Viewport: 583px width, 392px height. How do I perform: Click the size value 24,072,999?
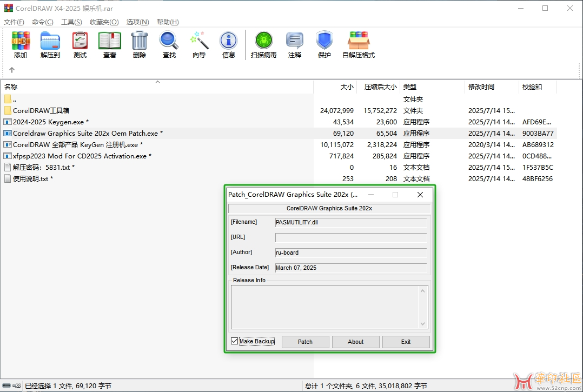point(337,110)
